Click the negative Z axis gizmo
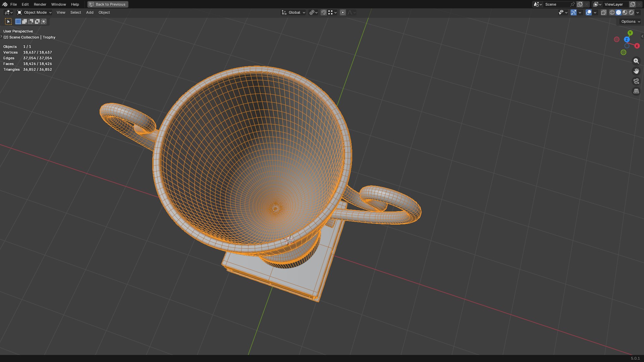The width and height of the screenshot is (644, 362). coord(627,46)
